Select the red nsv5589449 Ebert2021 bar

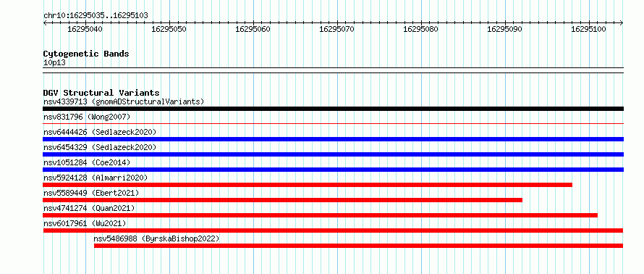[x=283, y=200]
